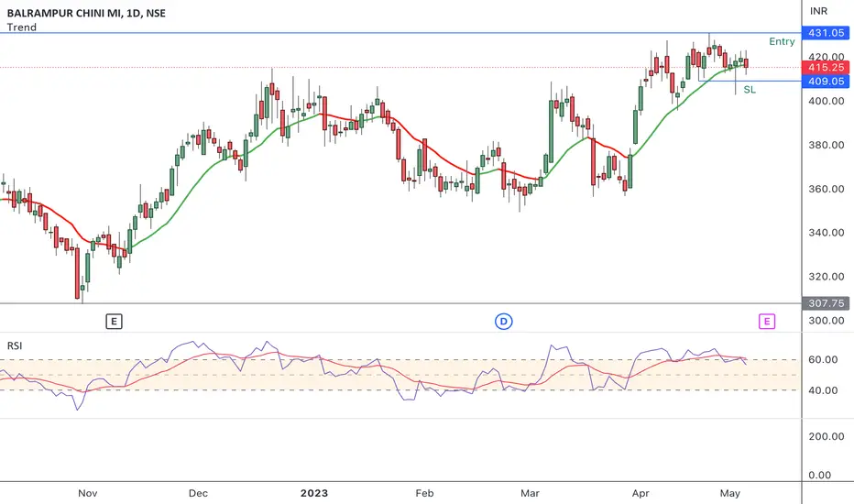Screen dimensions: 854x504
Task: Click the May label on time axis
Action: coord(729,493)
